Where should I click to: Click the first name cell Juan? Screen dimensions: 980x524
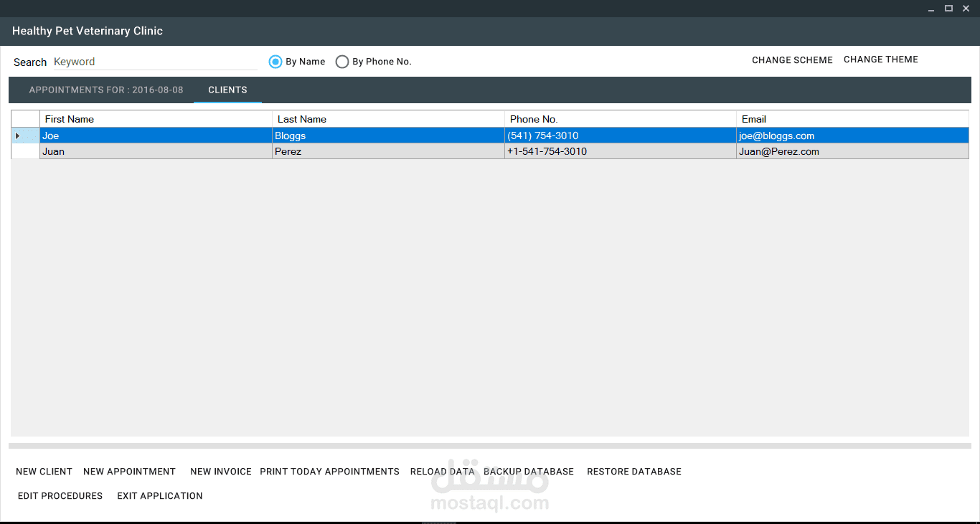point(156,151)
